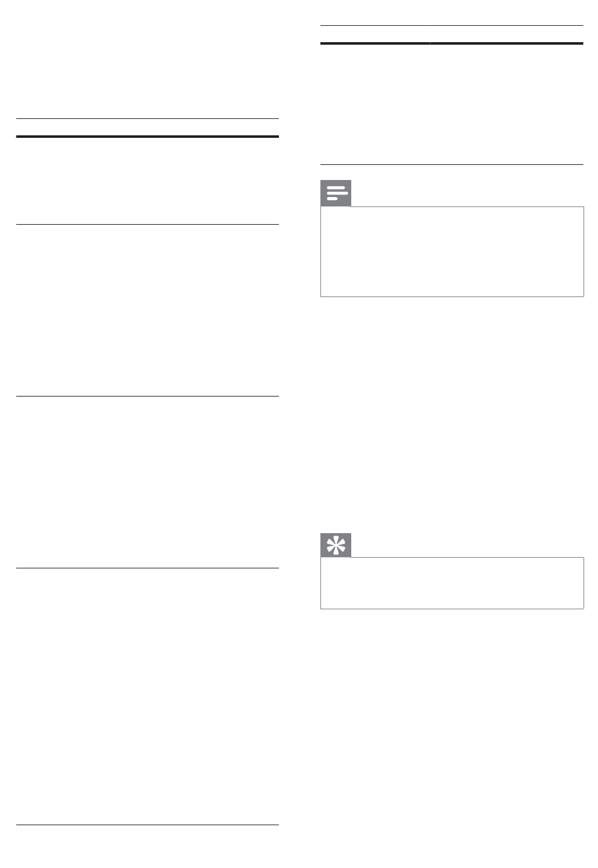Click inside the empty Note box
Image resolution: width=598 pixels, height=868 pixels.
pyautogui.click(x=452, y=251)
